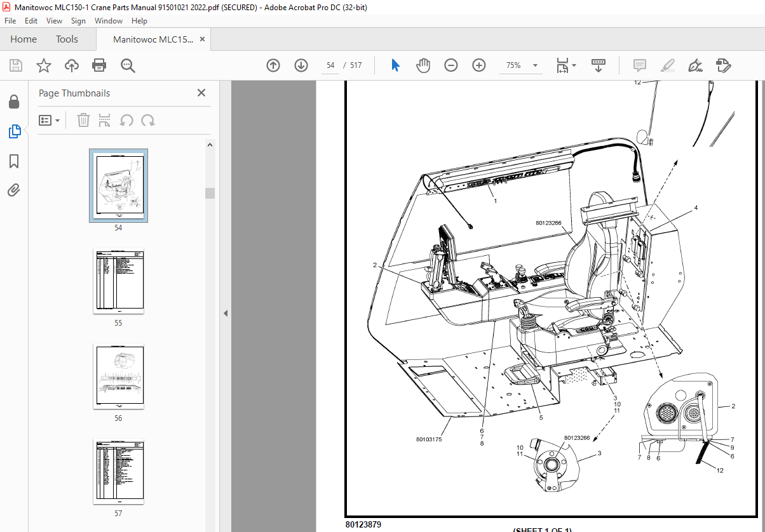This screenshot has height=532, width=765.
Task: Select the page 54 thumbnail
Action: [118, 185]
